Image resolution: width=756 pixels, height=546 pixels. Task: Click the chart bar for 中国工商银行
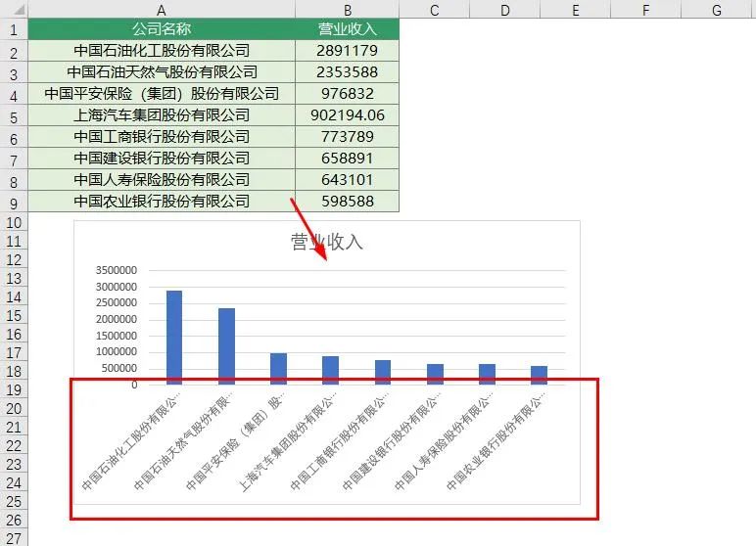click(383, 372)
